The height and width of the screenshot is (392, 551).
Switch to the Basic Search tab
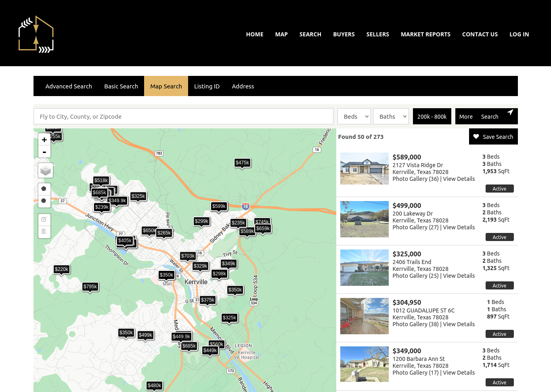pyautogui.click(x=121, y=86)
